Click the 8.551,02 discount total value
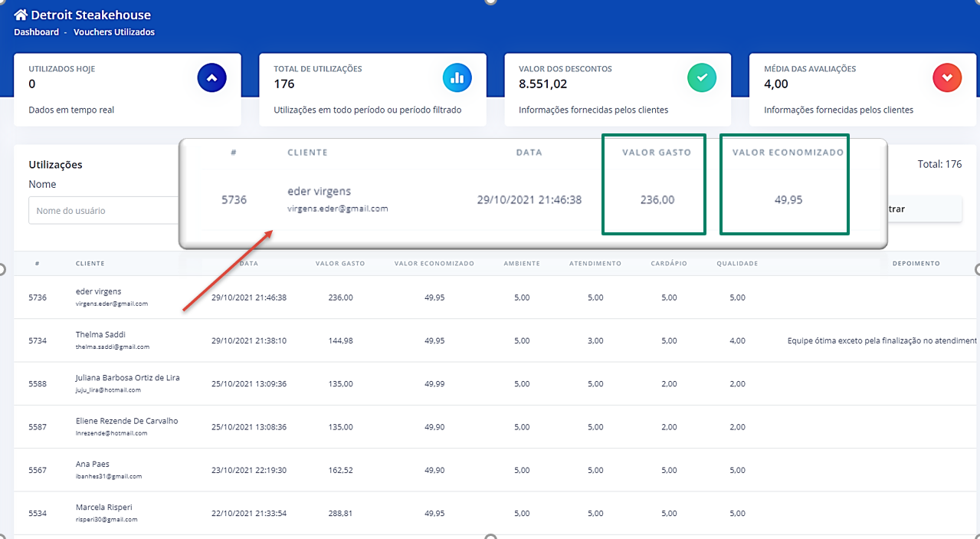 542,84
